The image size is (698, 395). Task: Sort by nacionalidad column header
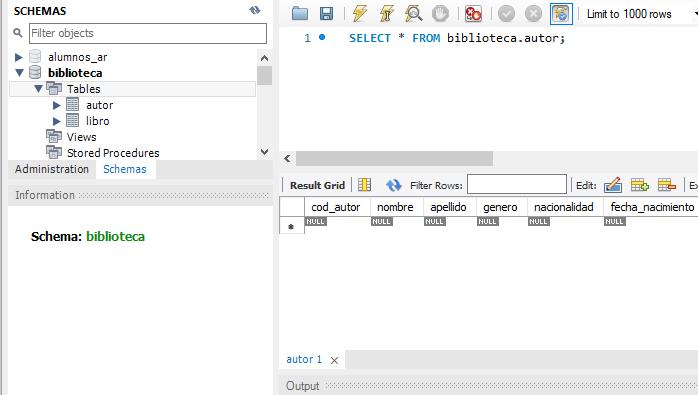(x=565, y=207)
